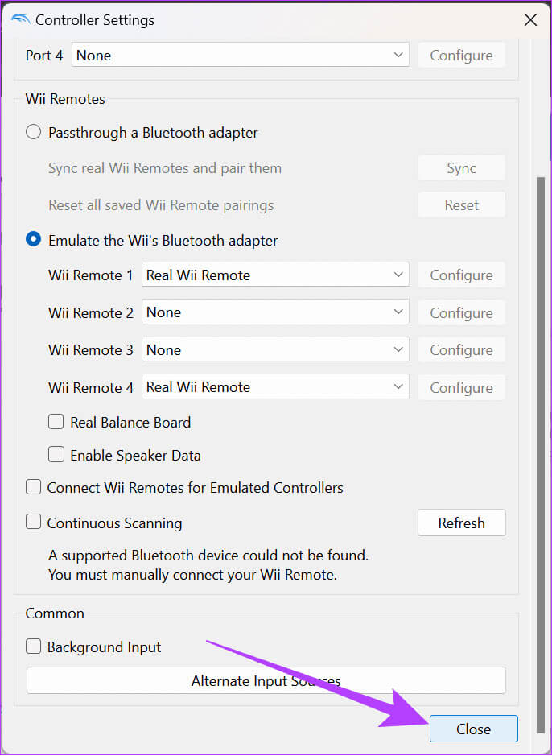Check Connect Wii Remotes for Emulated Controllers
Viewport: 552px width, 756px height.
click(x=34, y=487)
